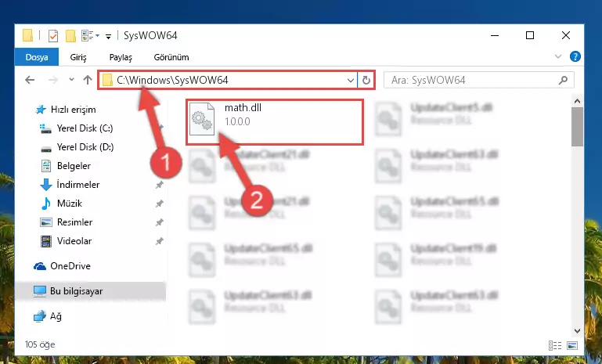This screenshot has height=364, width=602.
Task: Open the Dosya tab
Action: point(37,57)
